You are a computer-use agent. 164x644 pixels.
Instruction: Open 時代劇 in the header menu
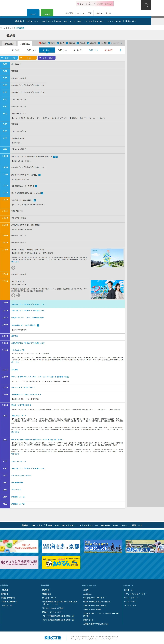58,21
